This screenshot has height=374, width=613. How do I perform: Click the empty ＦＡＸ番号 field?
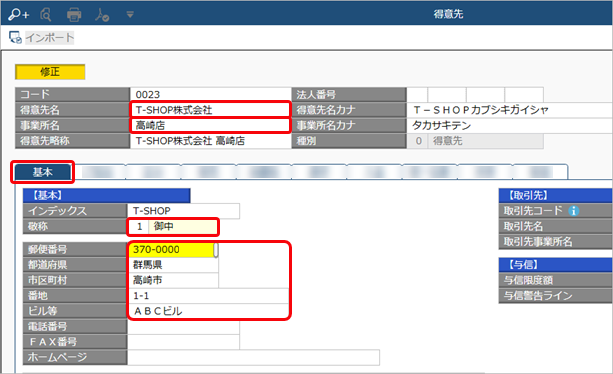pos(183,342)
